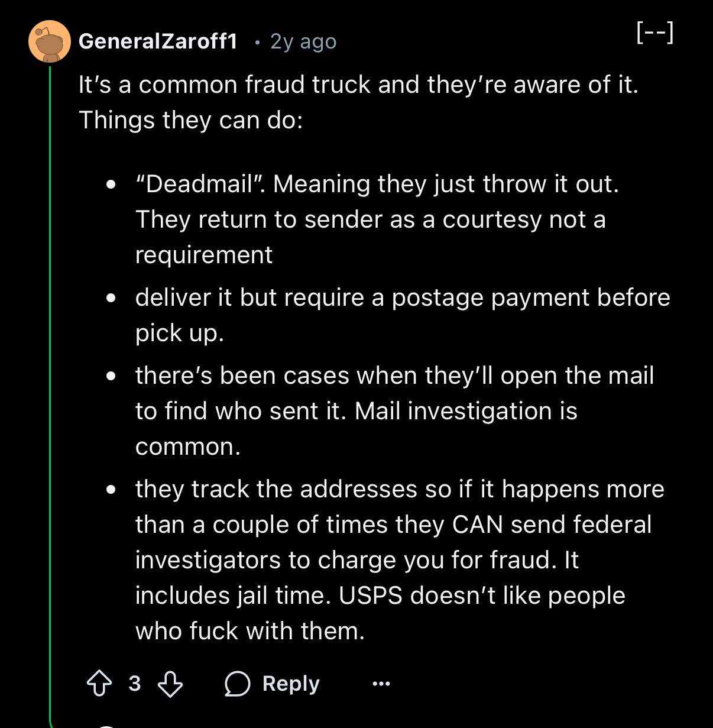The height and width of the screenshot is (728, 713).
Task: Click the federal investigators bullet paragraph
Action: [x=400, y=560]
